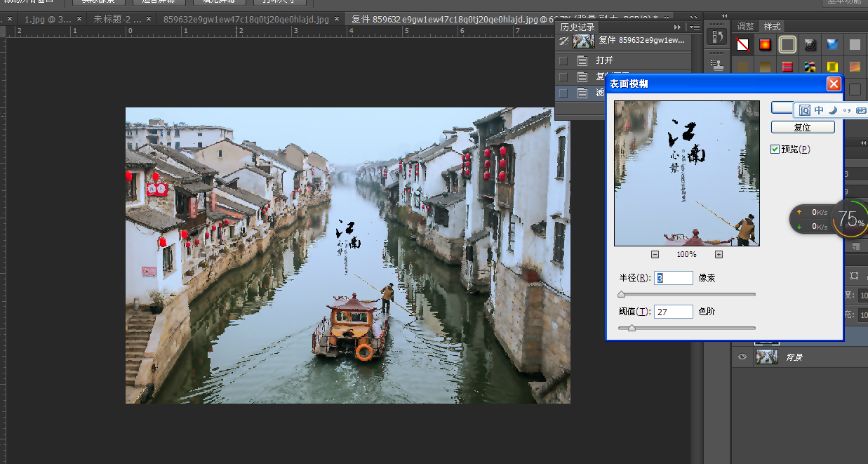Apply the rainbow striped style swatch

click(x=787, y=67)
